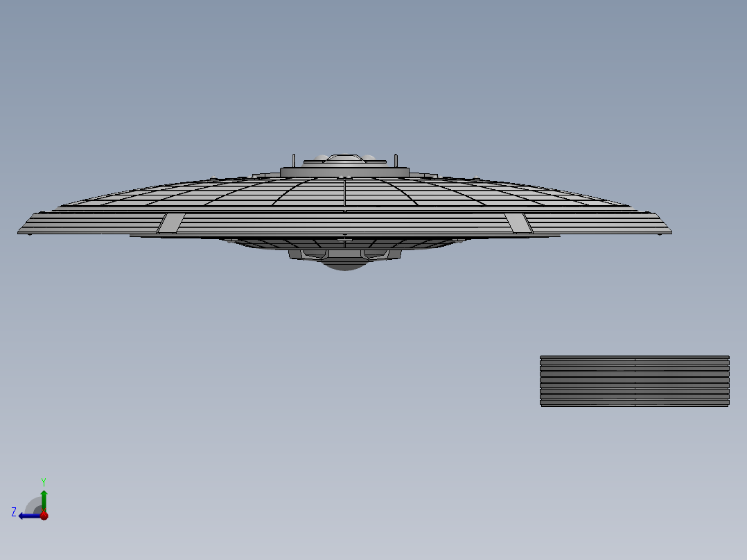This screenshot has width=747, height=560.
Task: Click the red origin sphere of the coordinate triad
Action: 44,516
